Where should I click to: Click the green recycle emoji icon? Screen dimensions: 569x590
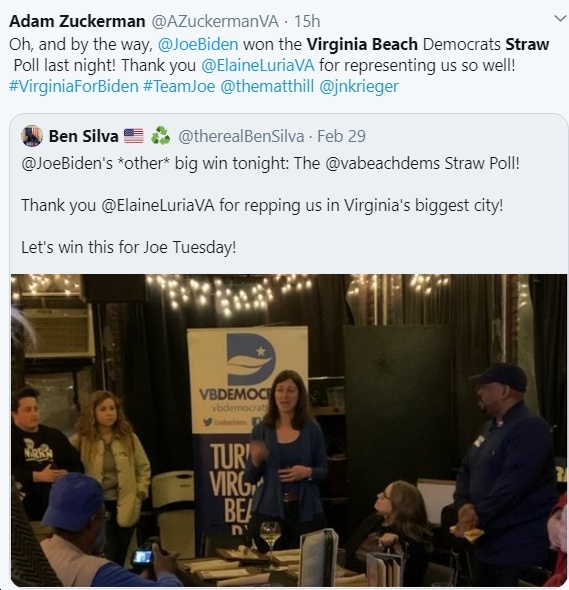[x=160, y=136]
